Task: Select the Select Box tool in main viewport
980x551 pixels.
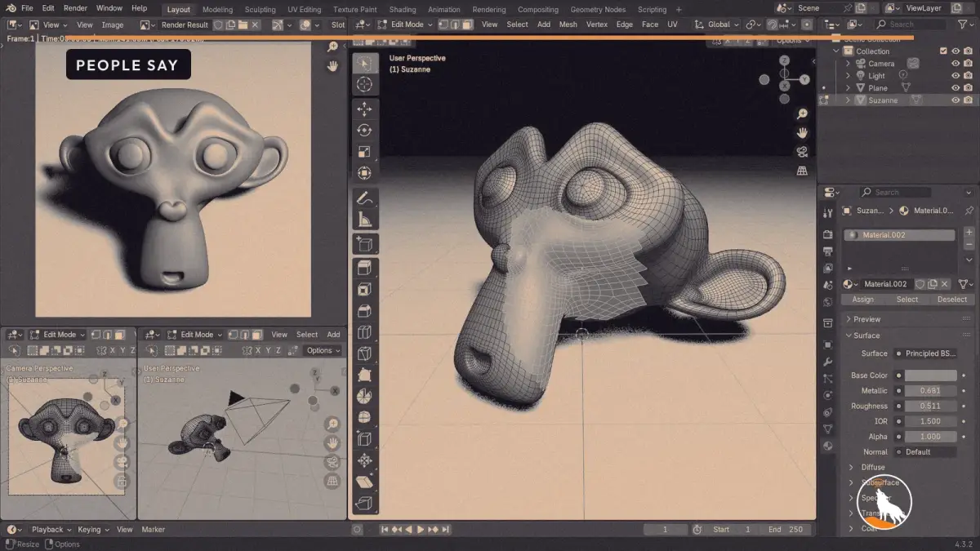Action: click(x=365, y=64)
